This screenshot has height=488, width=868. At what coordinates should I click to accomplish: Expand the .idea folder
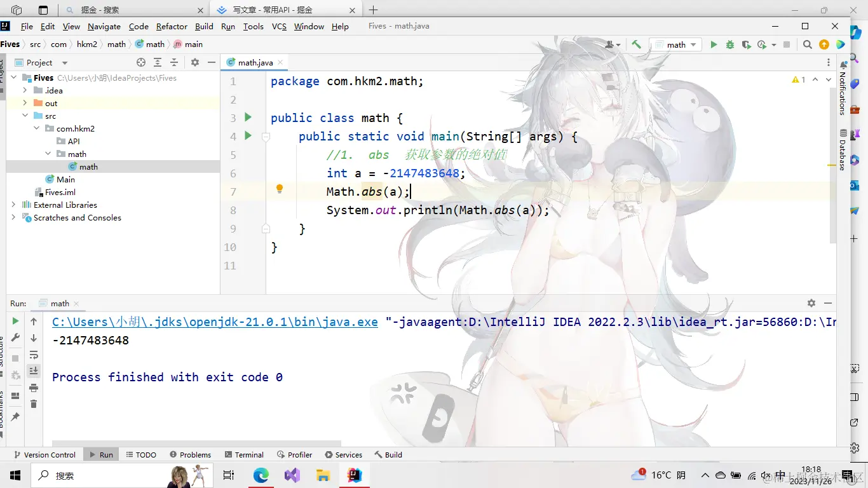[x=25, y=90]
